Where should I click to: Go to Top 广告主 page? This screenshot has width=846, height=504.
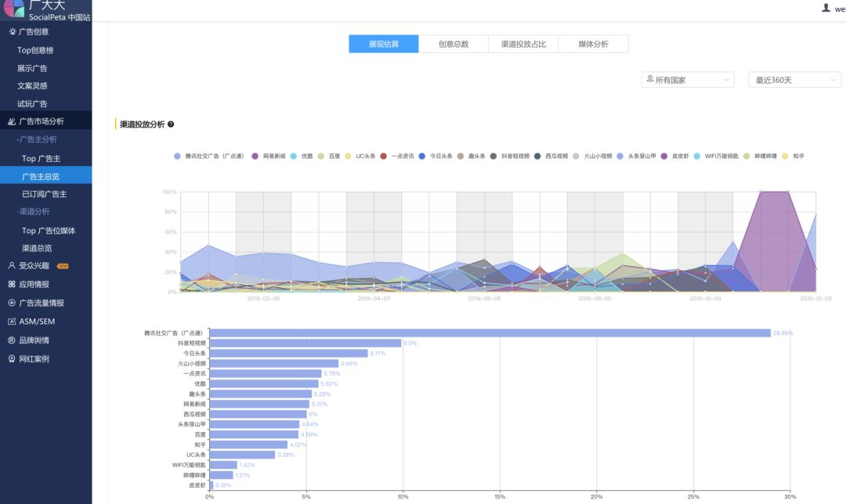point(41,158)
